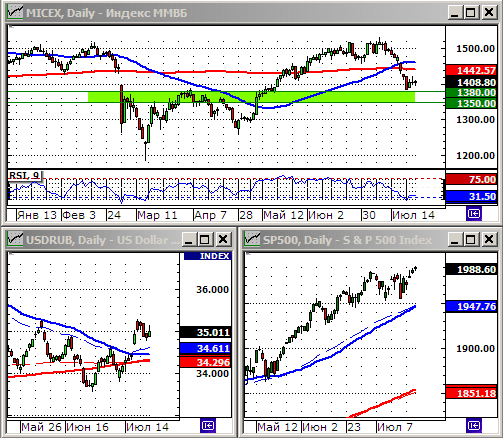Click the 1900.00 axis value on SP500
503x438 pixels.
pos(475,349)
